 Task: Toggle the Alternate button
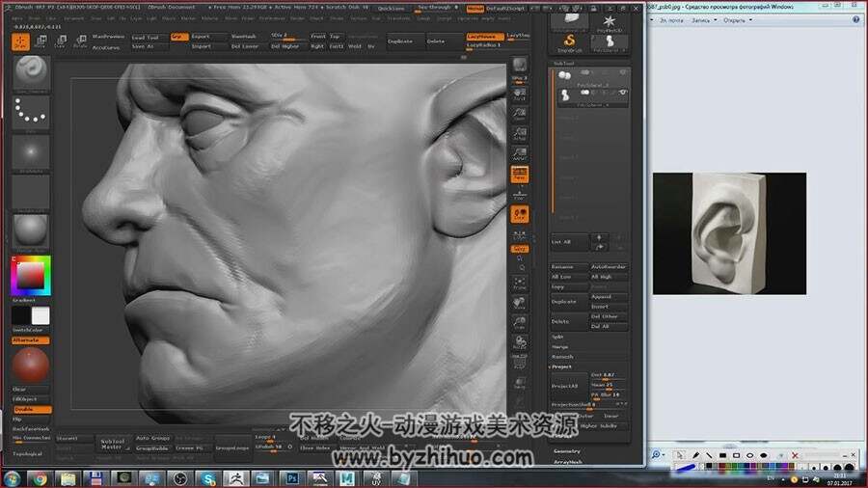(x=31, y=340)
